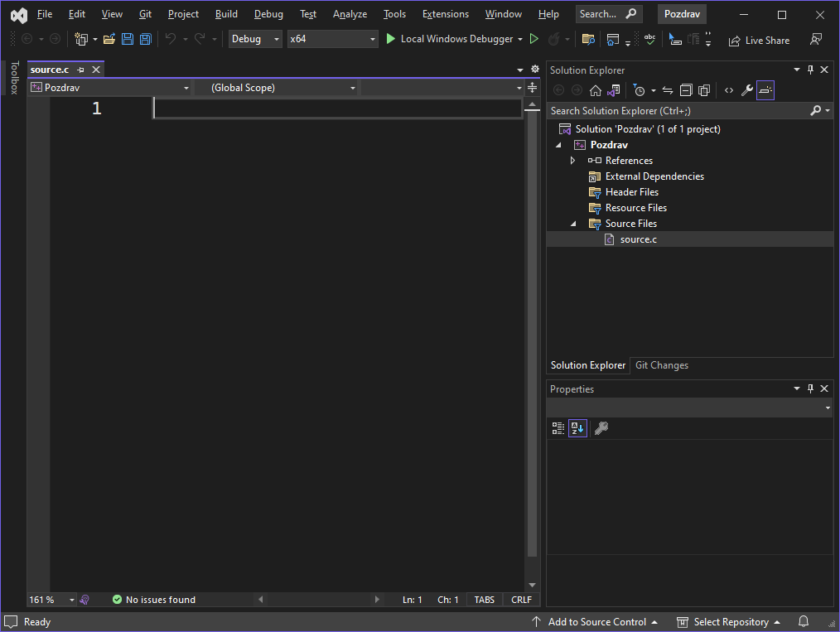The height and width of the screenshot is (632, 840).
Task: Open the Solution Explorer search options dropdown
Action: pyautogui.click(x=828, y=110)
